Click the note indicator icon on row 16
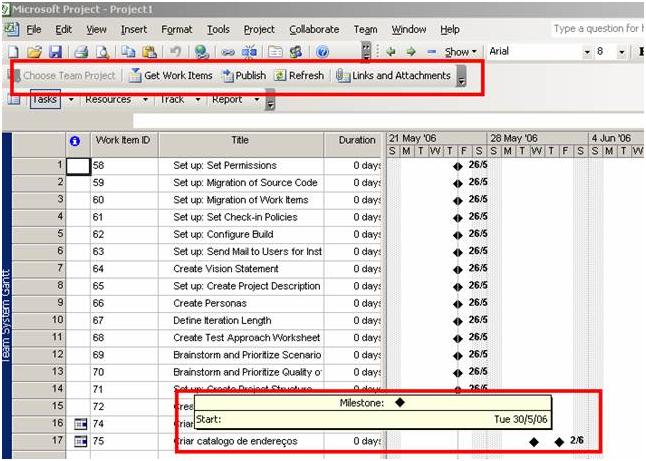646x461 pixels. (x=81, y=424)
